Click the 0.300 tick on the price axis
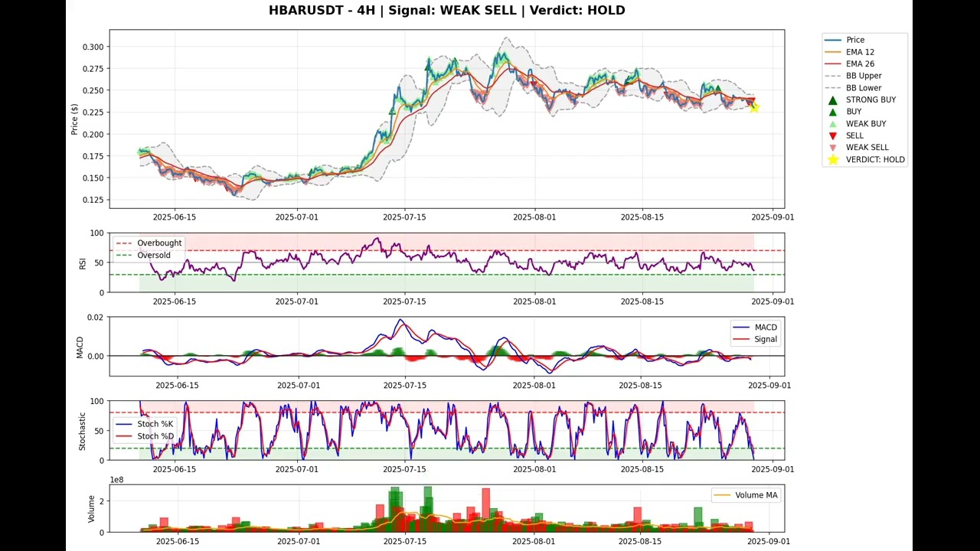 point(93,47)
